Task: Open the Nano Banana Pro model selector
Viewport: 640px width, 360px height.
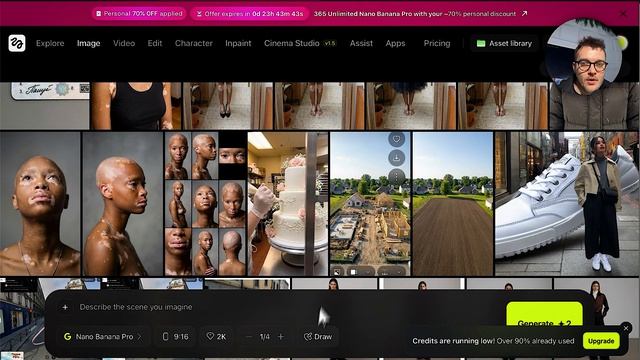Action: pos(102,337)
